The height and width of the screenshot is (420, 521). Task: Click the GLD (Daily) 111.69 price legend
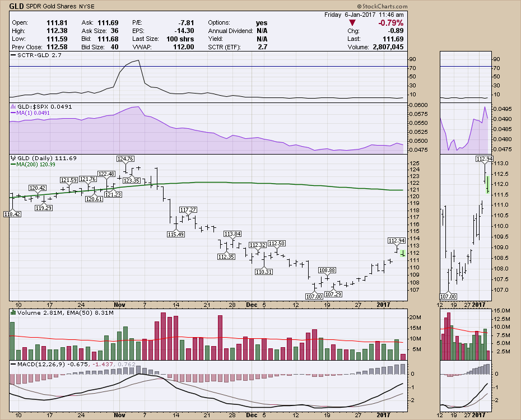click(44, 158)
